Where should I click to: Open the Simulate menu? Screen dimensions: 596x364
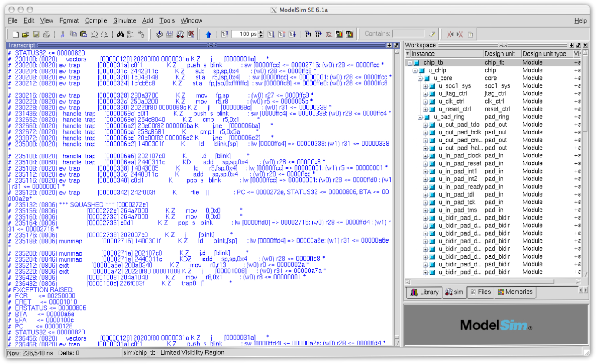tap(125, 20)
